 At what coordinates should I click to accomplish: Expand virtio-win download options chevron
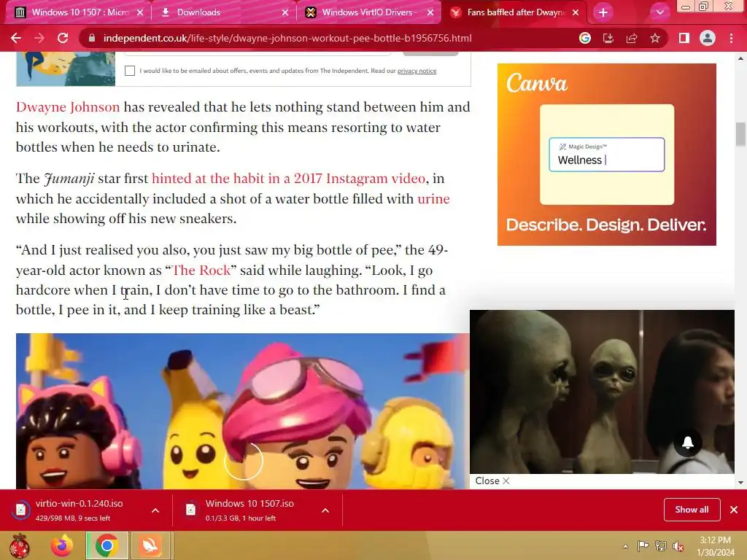click(x=155, y=510)
